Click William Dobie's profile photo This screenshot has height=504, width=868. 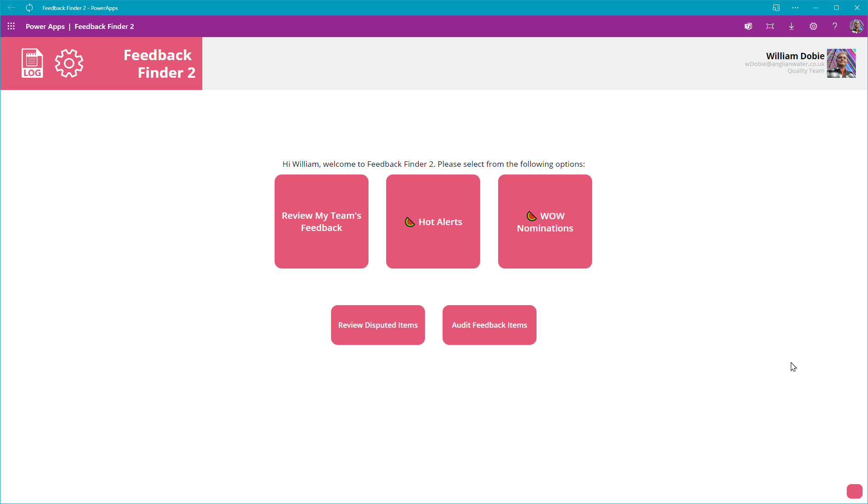841,63
